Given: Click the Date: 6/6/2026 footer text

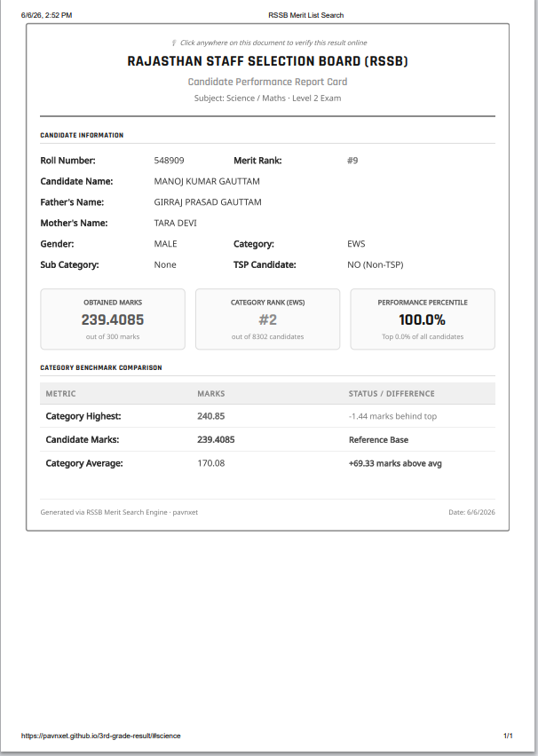Looking at the screenshot, I should pyautogui.click(x=472, y=512).
